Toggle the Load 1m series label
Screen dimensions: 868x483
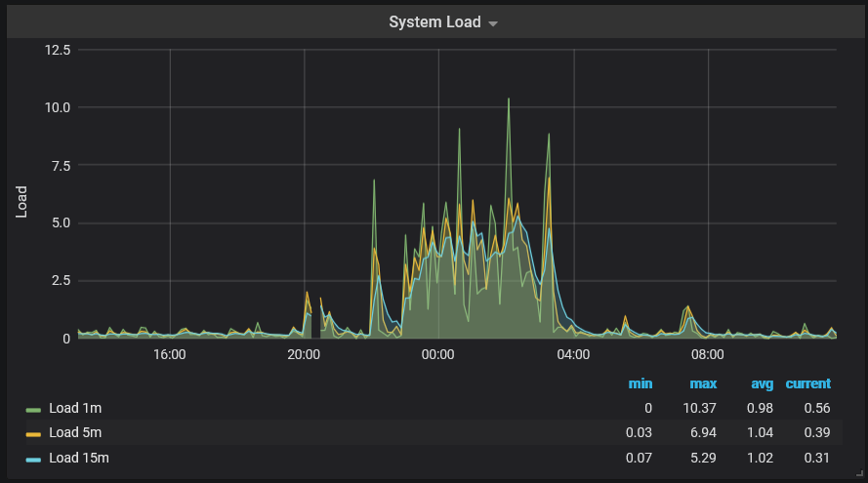(x=76, y=408)
